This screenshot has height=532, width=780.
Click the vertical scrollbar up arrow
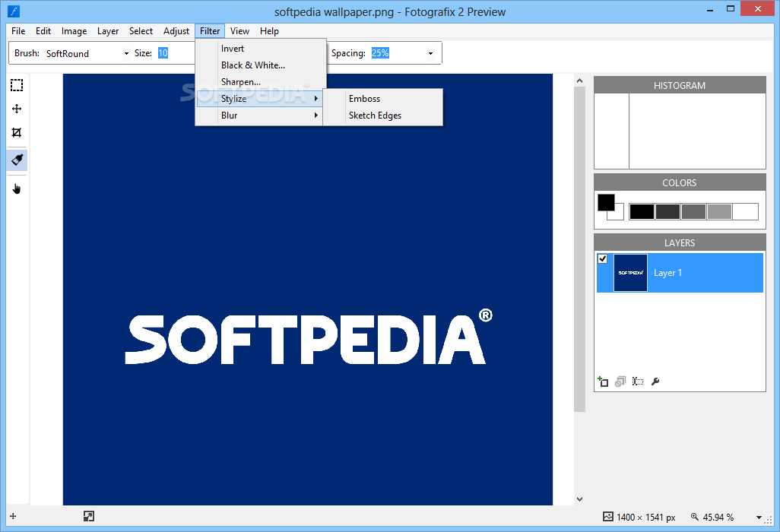(579, 81)
